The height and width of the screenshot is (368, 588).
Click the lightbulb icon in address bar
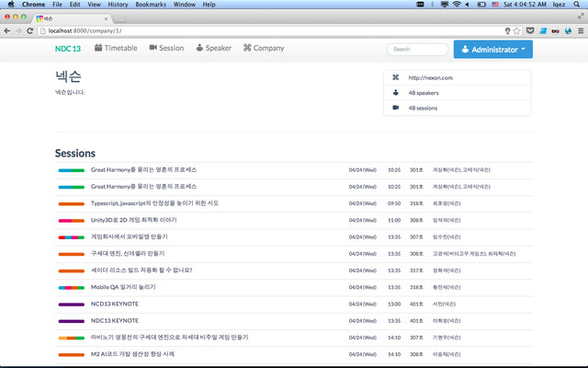point(507,30)
